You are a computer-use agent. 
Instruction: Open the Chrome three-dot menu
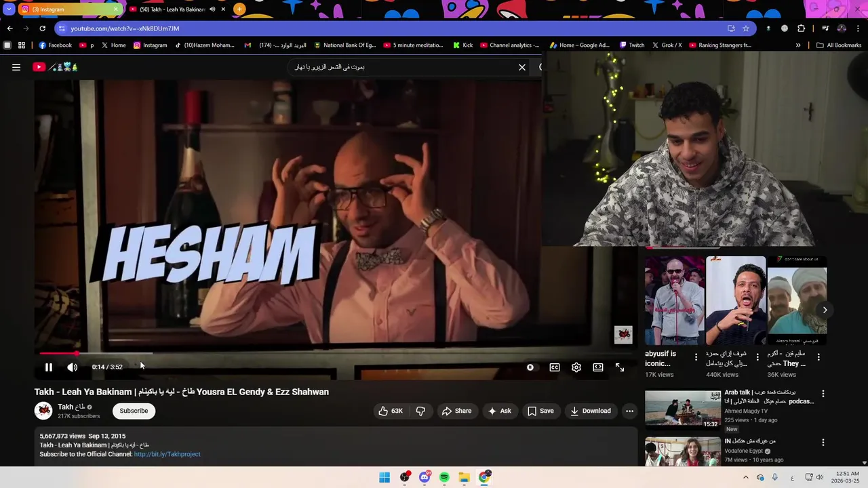pos(858,28)
